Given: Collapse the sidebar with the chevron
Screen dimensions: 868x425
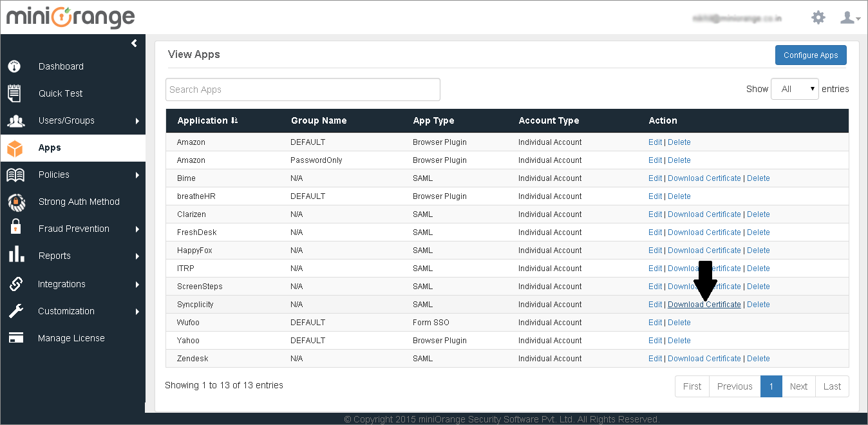Looking at the screenshot, I should [134, 43].
